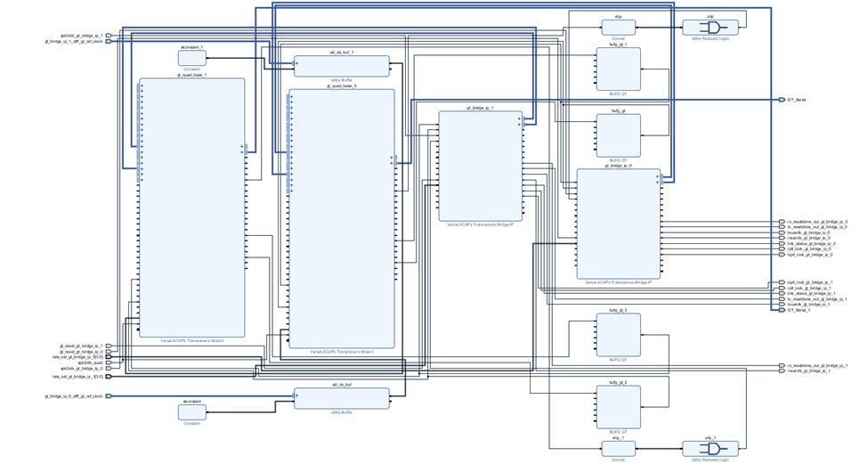The height and width of the screenshot is (464, 868).
Task: Select the gt_bridge_ip_0_diff_gt_ref_clock input port
Action: coord(109,396)
